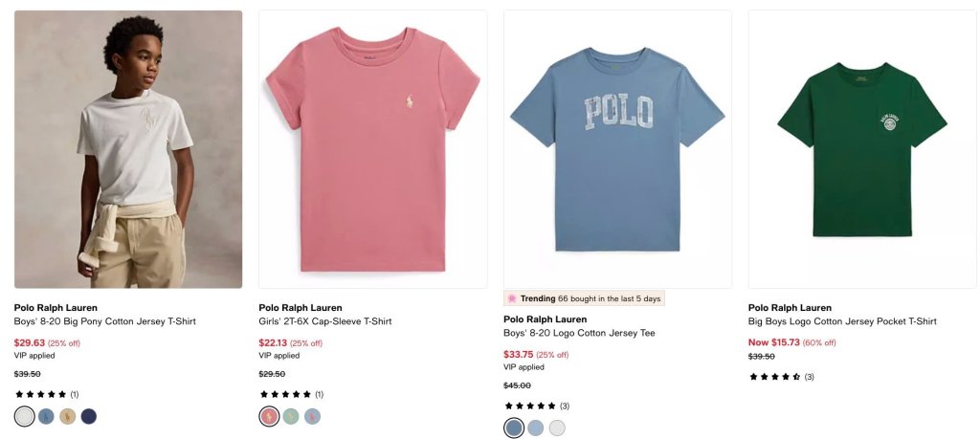Select navy swatch for Big Pony T-Shirt

pos(89,416)
